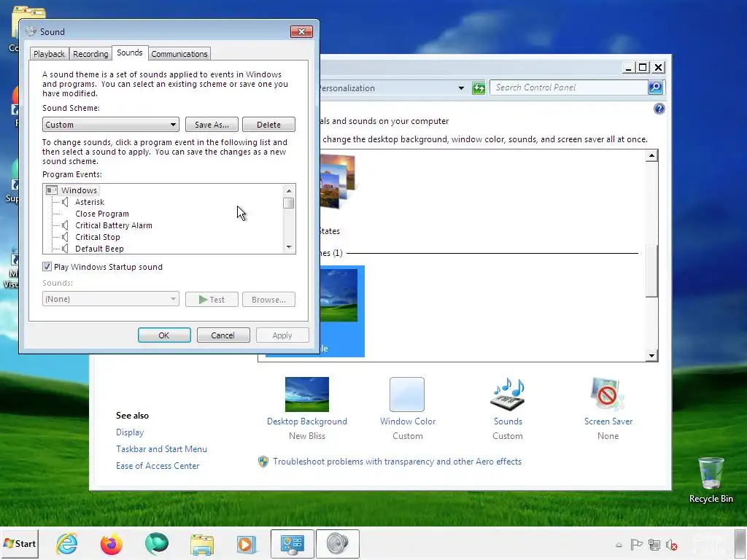Open the Window Color swatch
Image resolution: width=747 pixels, height=560 pixels.
point(407,394)
